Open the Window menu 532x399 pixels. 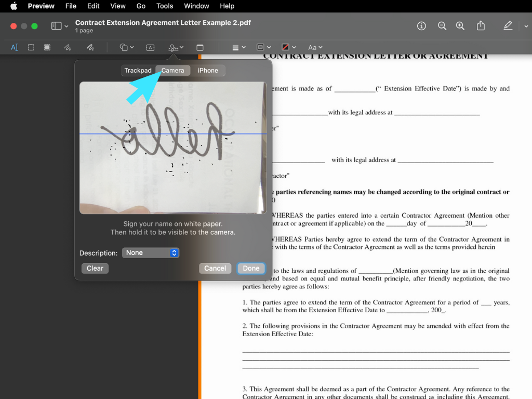(196, 6)
